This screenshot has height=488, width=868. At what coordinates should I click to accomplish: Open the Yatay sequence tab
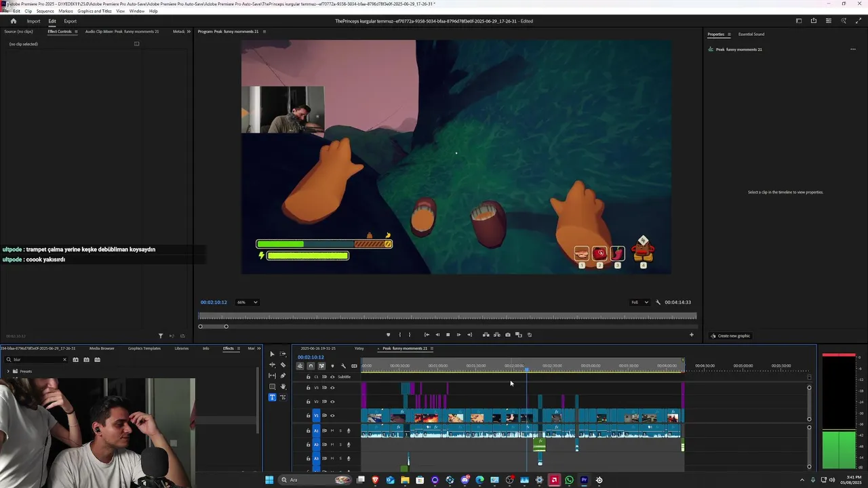(x=359, y=348)
